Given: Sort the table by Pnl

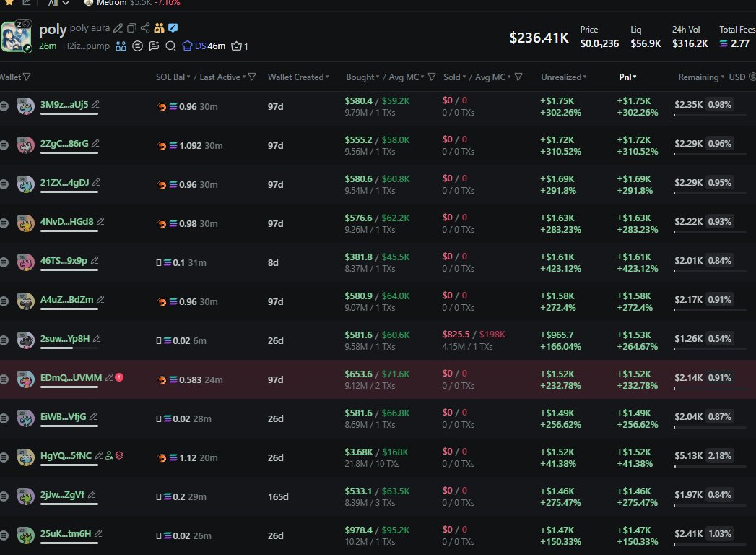Looking at the screenshot, I should pos(627,77).
